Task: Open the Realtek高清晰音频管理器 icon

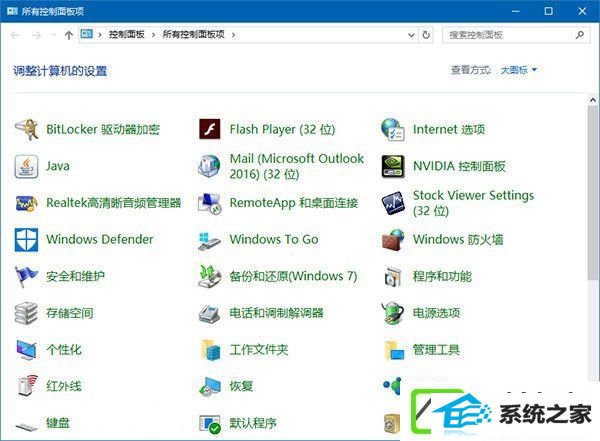Action: pyautogui.click(x=26, y=203)
